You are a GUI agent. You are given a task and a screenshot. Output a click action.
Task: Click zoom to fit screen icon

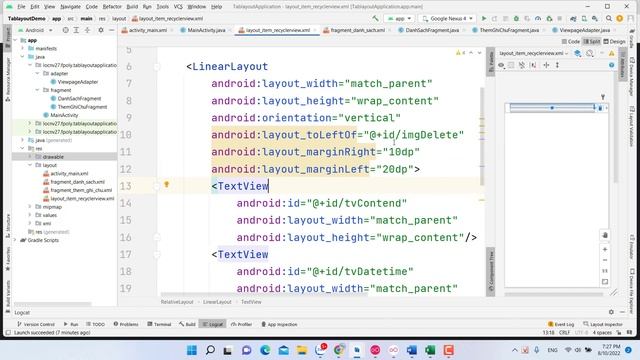(x=605, y=282)
